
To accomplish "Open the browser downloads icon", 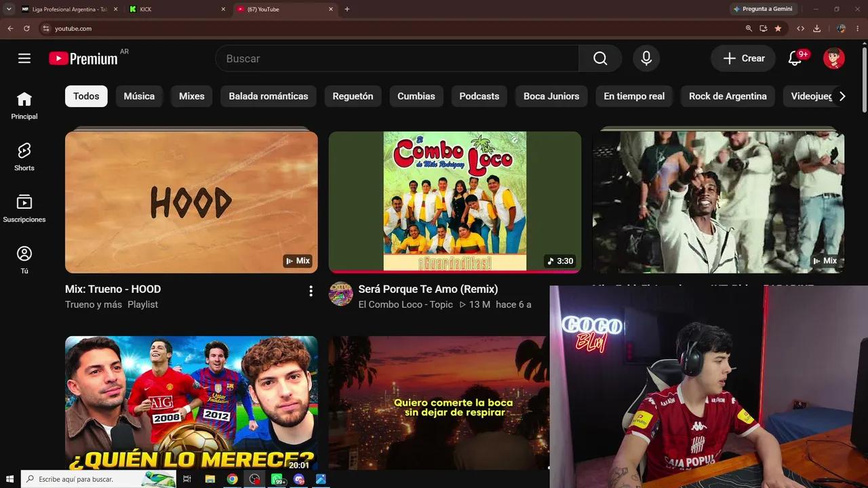I will click(817, 28).
